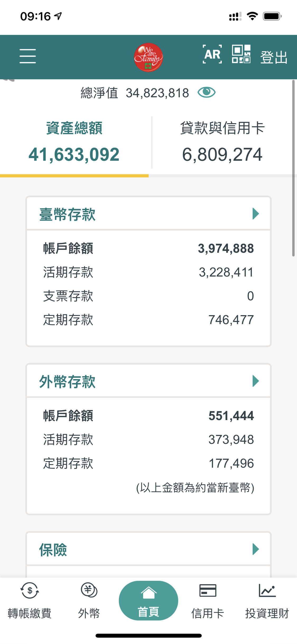Expand the 外幣存款 section arrow
The height and width of the screenshot is (644, 297).
[256, 381]
